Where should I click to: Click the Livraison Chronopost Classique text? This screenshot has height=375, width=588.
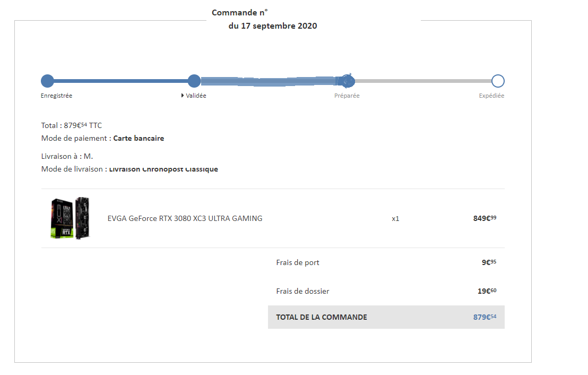(163, 169)
